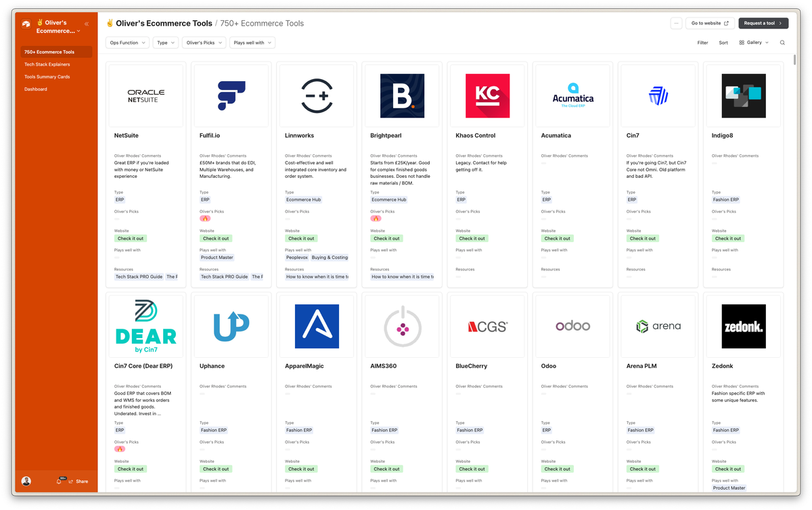Click the orange workspace logo icon
The width and height of the screenshot is (812, 510).
(x=26, y=24)
